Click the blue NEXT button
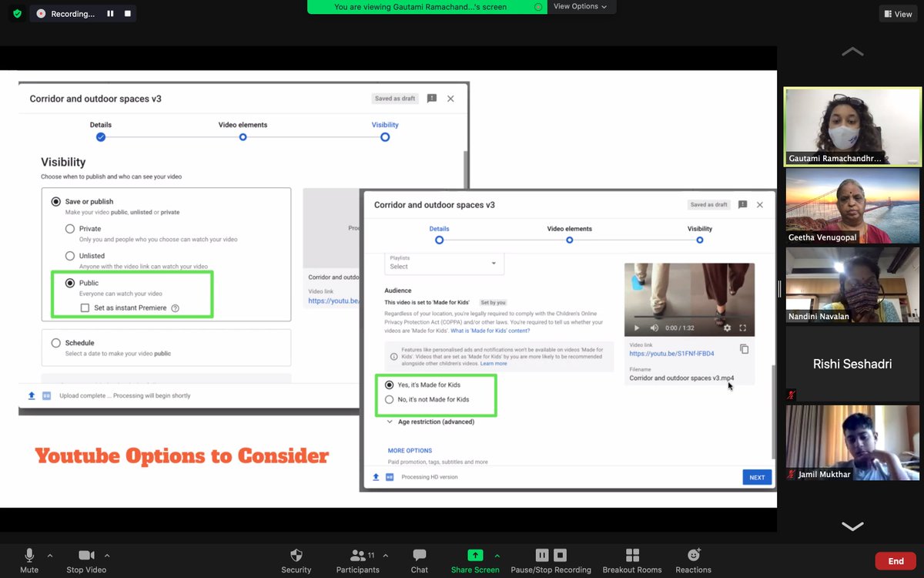 coord(757,477)
